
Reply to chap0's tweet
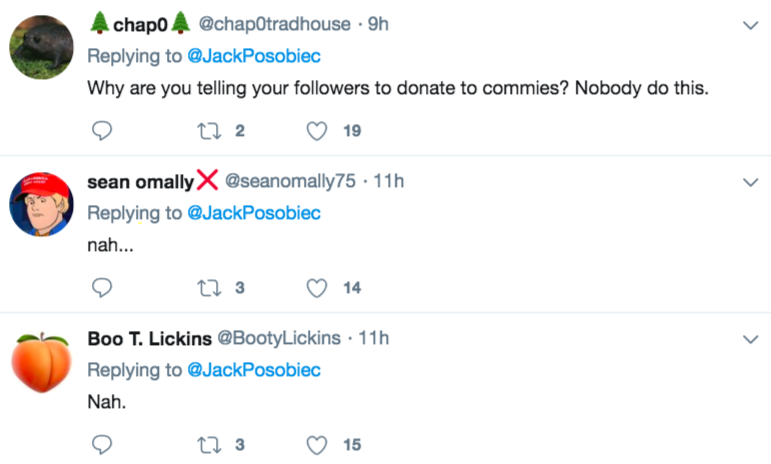point(101,131)
